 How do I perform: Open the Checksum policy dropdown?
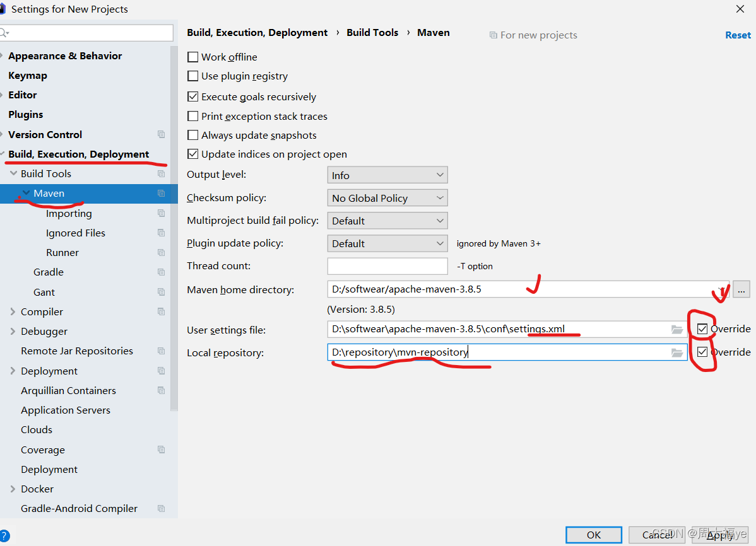coord(387,197)
